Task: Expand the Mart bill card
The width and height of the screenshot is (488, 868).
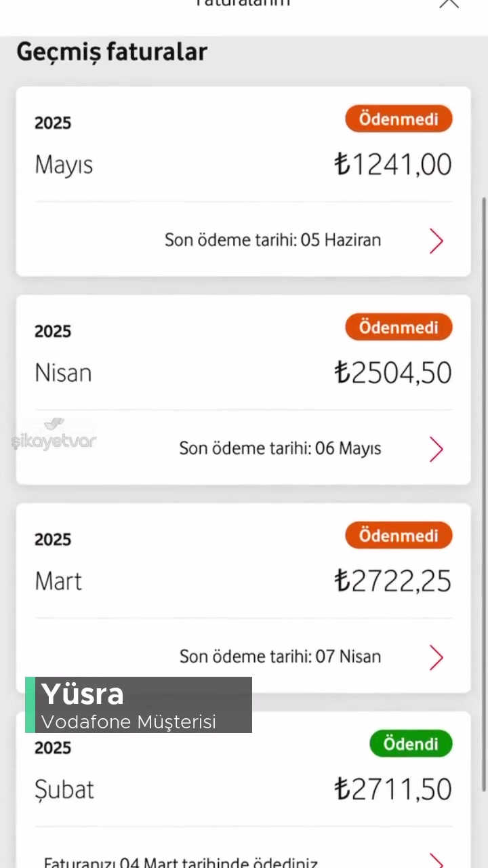Action: point(244,597)
